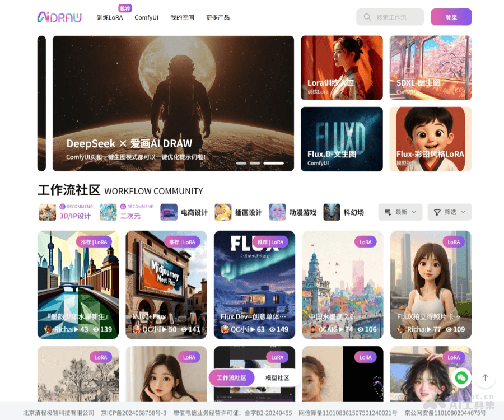Select the 二次元 category icon
The height and width of the screenshot is (420, 504).
(x=108, y=212)
